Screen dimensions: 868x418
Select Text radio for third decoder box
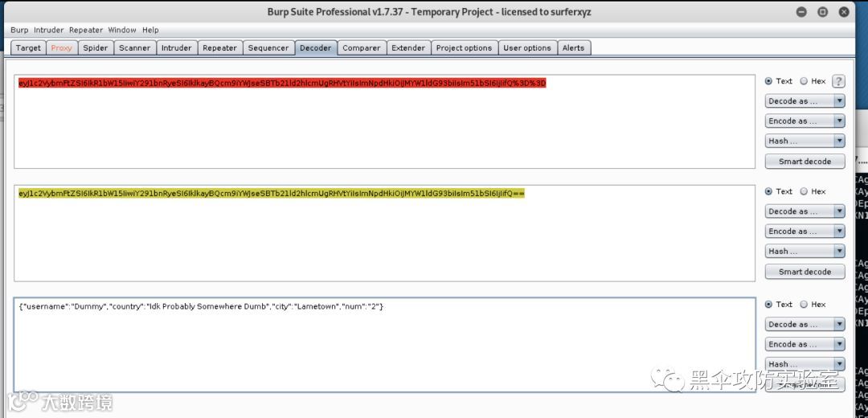(768, 304)
